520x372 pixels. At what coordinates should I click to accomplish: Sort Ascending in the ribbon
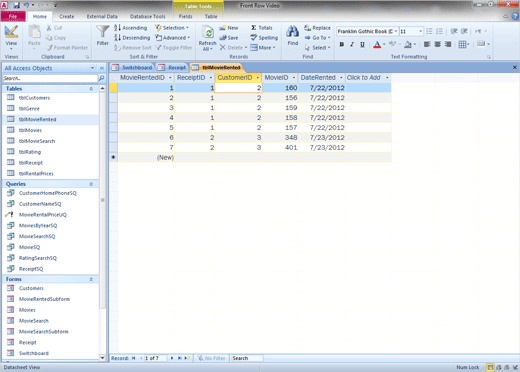tap(130, 28)
